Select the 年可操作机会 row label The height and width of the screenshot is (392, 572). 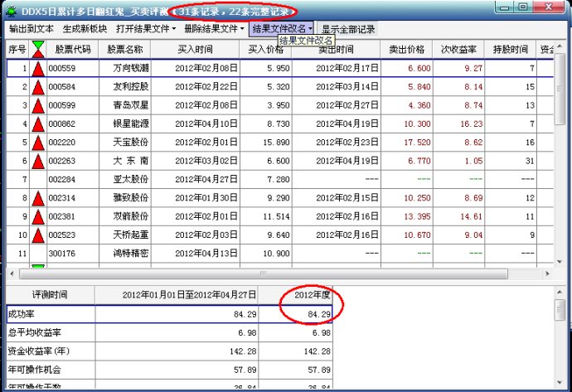pyautogui.click(x=51, y=370)
